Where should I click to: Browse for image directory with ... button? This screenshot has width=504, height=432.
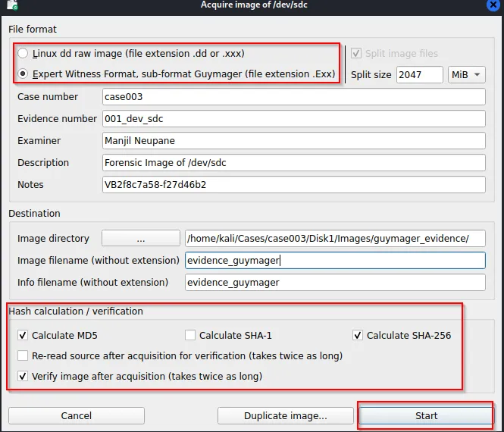point(141,238)
